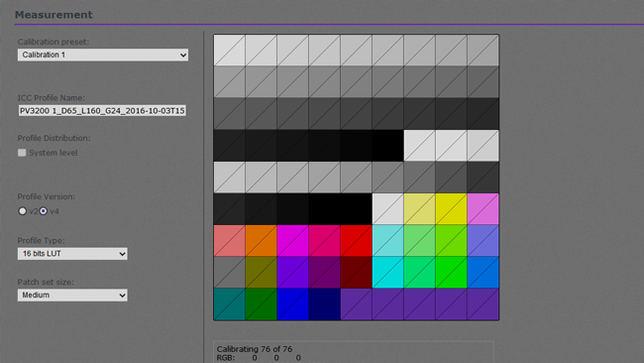Select the dark red maroon patch
This screenshot has width=644, height=363.
tap(356, 273)
